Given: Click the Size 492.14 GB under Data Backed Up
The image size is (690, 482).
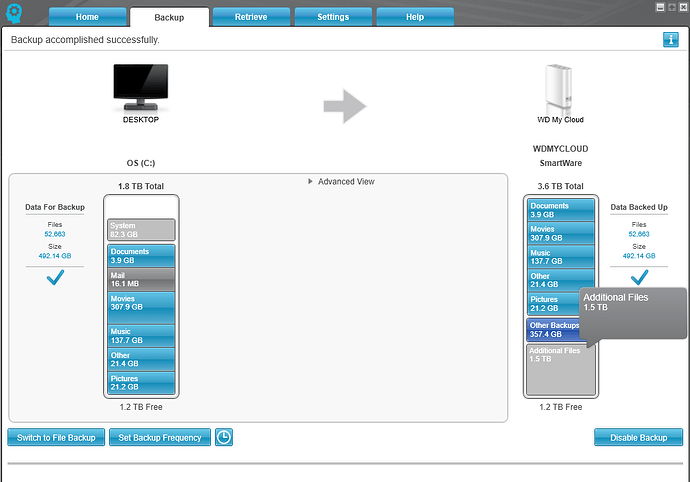Looking at the screenshot, I should coord(639,256).
